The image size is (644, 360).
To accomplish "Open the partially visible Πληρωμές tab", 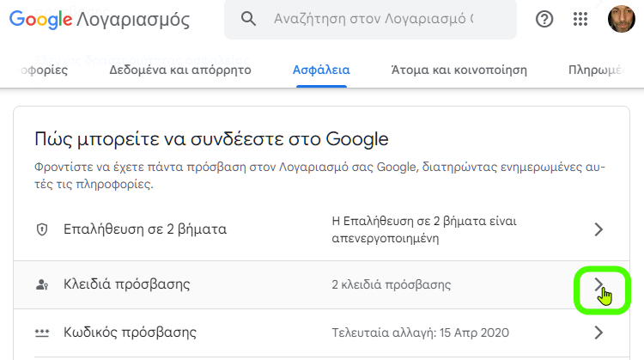I will (x=597, y=70).
